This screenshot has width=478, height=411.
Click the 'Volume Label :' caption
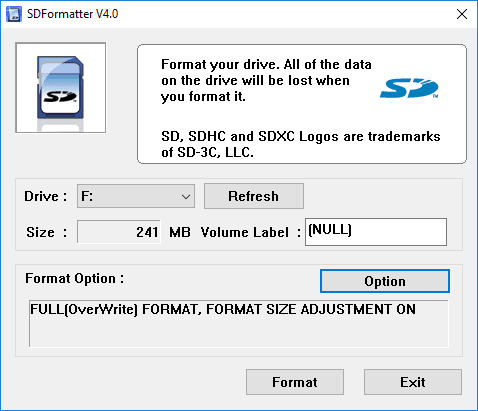[x=251, y=232]
